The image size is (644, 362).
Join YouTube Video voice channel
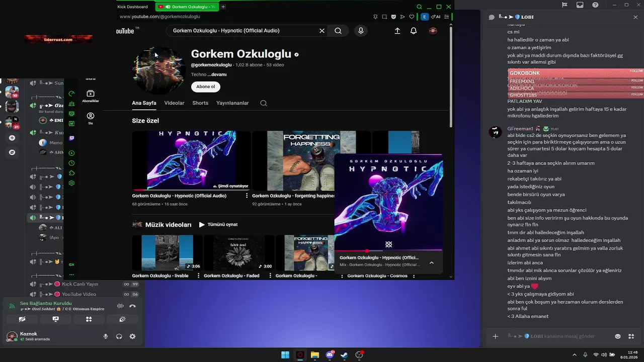pyautogui.click(x=78, y=294)
